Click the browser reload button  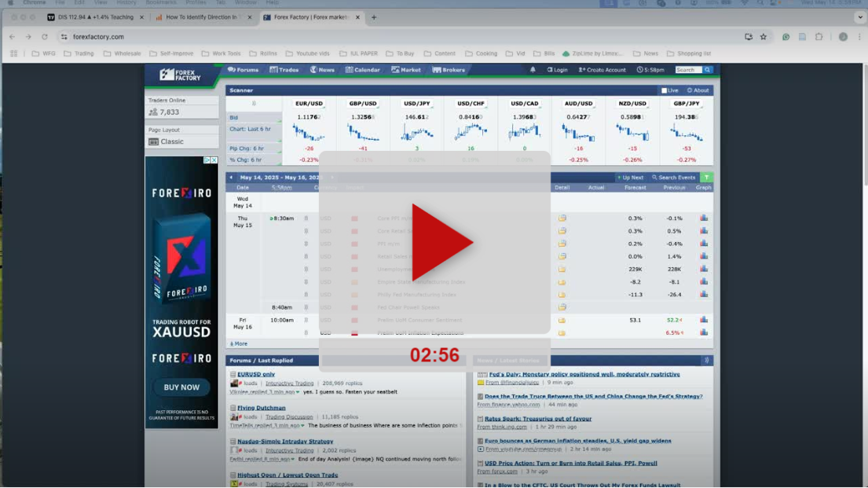(45, 37)
